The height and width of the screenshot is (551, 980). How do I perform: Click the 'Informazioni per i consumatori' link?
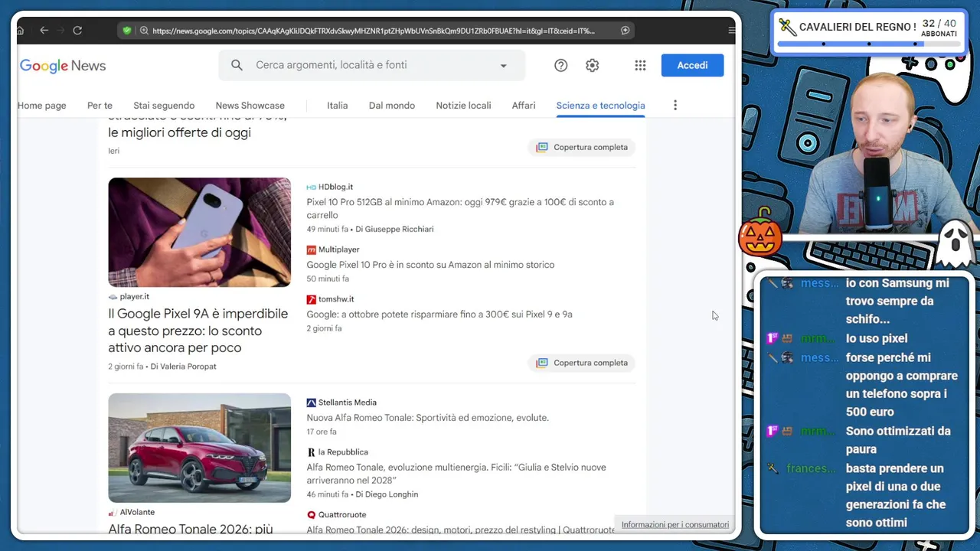[x=675, y=524]
